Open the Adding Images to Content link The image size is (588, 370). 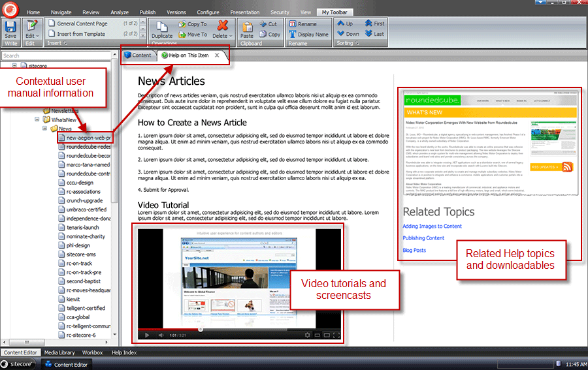432,226
